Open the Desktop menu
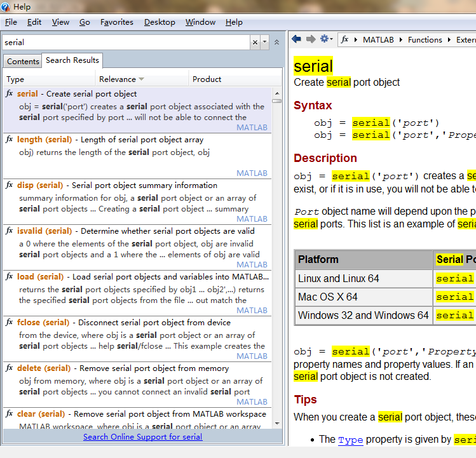 coord(160,22)
